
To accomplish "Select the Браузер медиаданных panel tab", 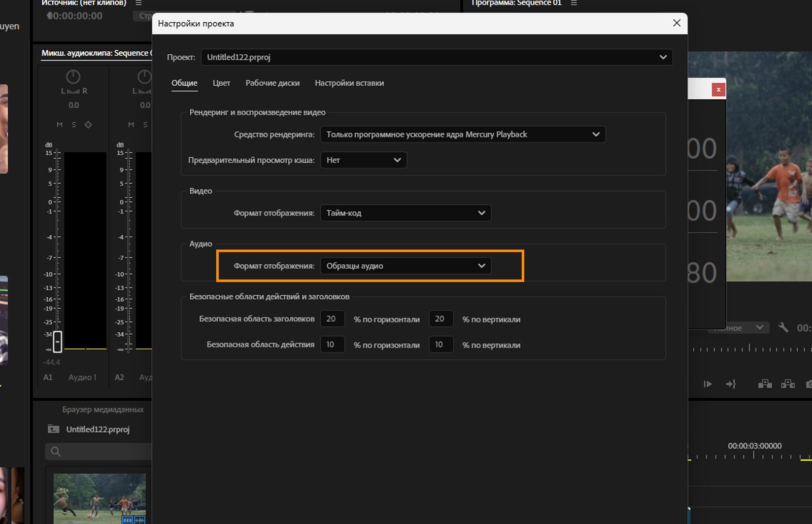I will click(103, 409).
